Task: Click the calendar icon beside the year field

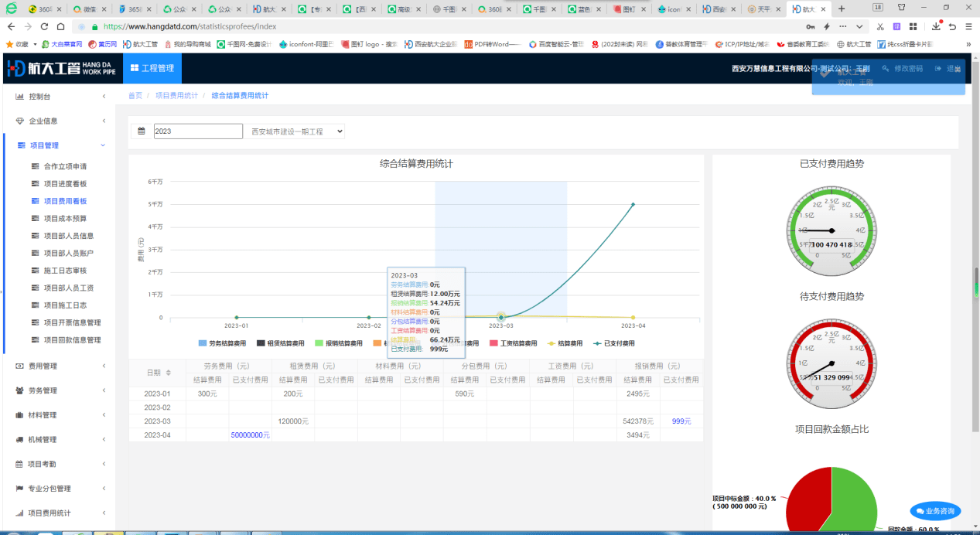Action: 142,131
